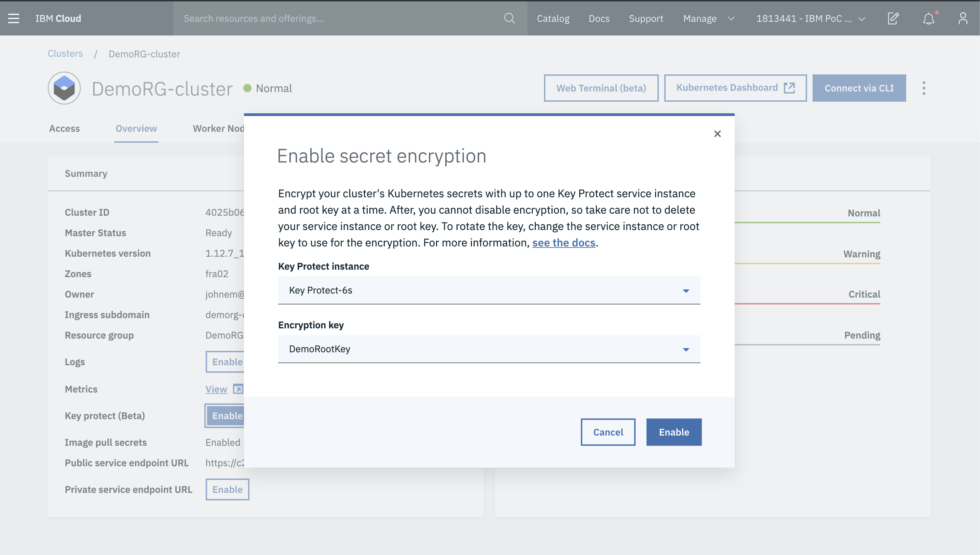This screenshot has height=555, width=980.
Task: Switch to the Access tab
Action: pyautogui.click(x=65, y=128)
